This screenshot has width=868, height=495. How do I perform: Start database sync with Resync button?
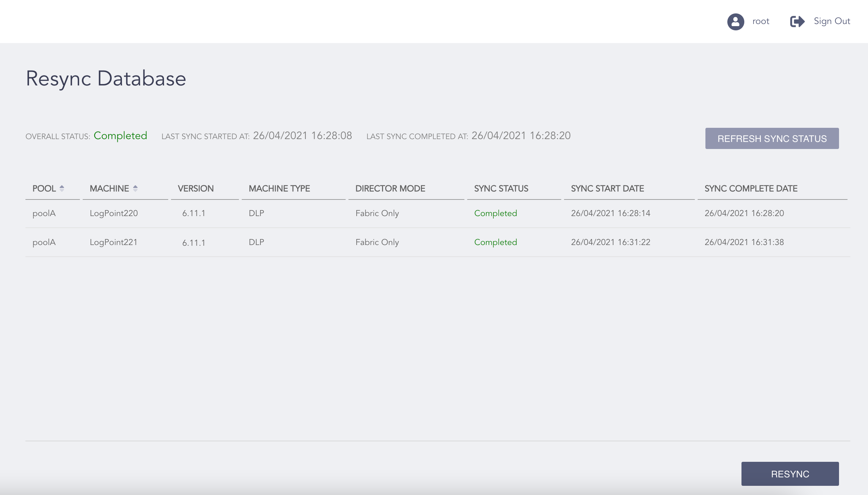[x=790, y=474]
